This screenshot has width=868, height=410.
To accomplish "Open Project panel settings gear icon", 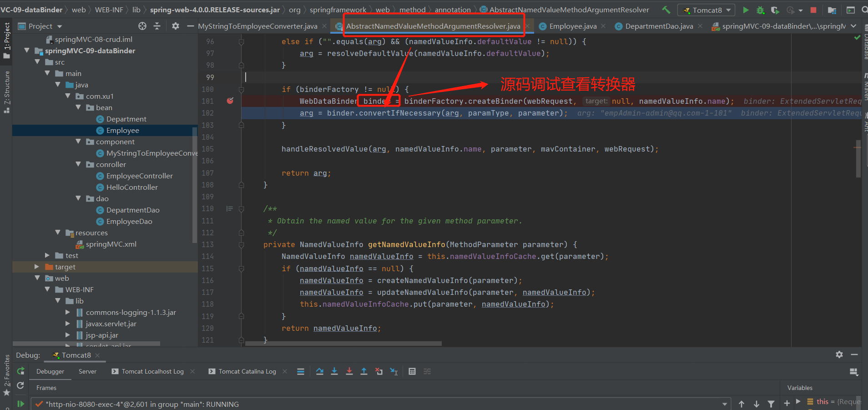I will click(x=175, y=26).
